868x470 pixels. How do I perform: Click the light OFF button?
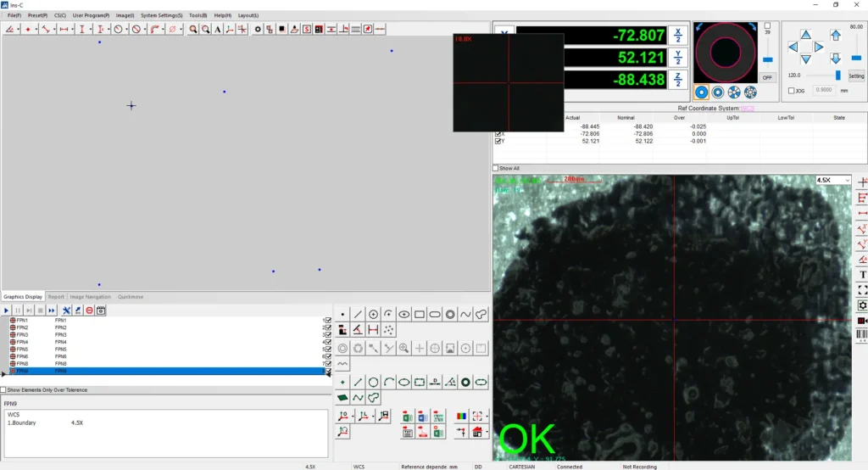pyautogui.click(x=767, y=77)
